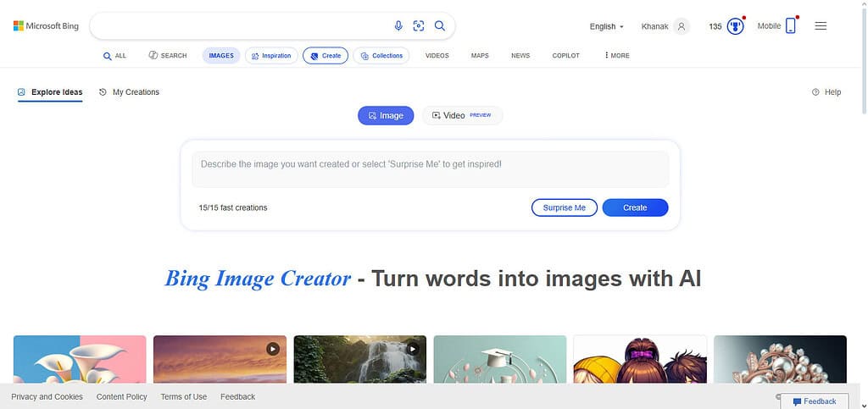Go to the VIDEOS tab
868x409 pixels.
pos(437,55)
